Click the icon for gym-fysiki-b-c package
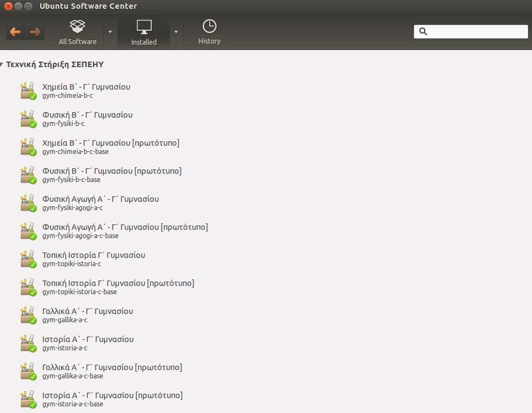Screen dimensions: 532x413 [x=28, y=119]
